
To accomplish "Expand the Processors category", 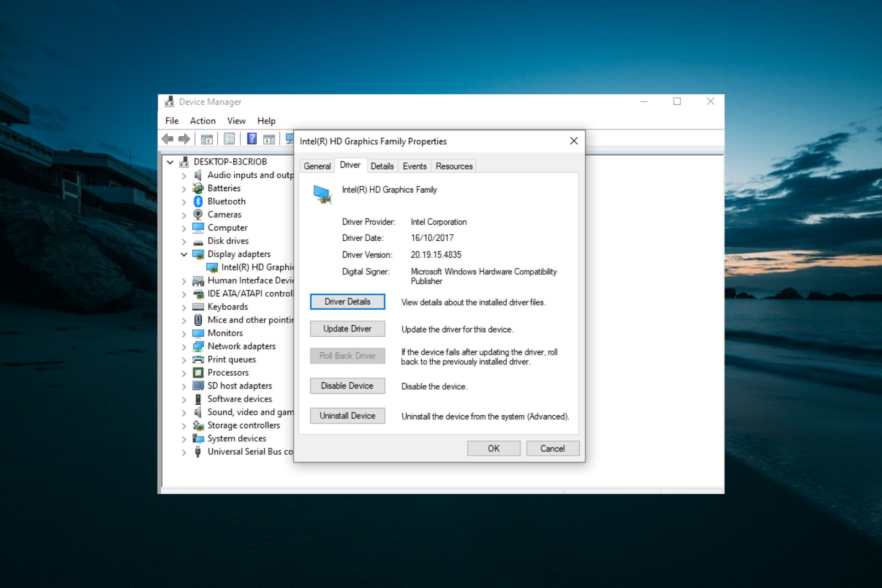I will click(184, 373).
